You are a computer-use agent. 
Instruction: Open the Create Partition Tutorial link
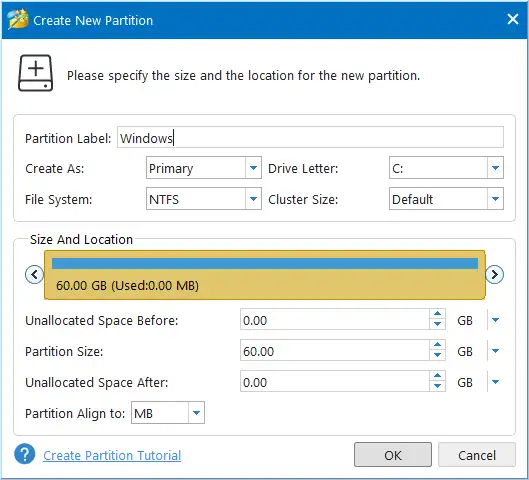[x=112, y=455]
